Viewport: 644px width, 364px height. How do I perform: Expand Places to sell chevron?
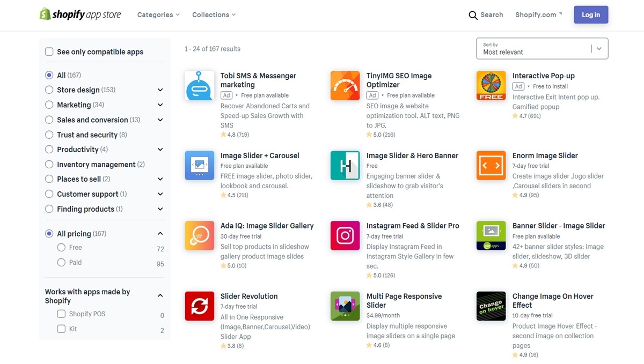click(x=160, y=179)
